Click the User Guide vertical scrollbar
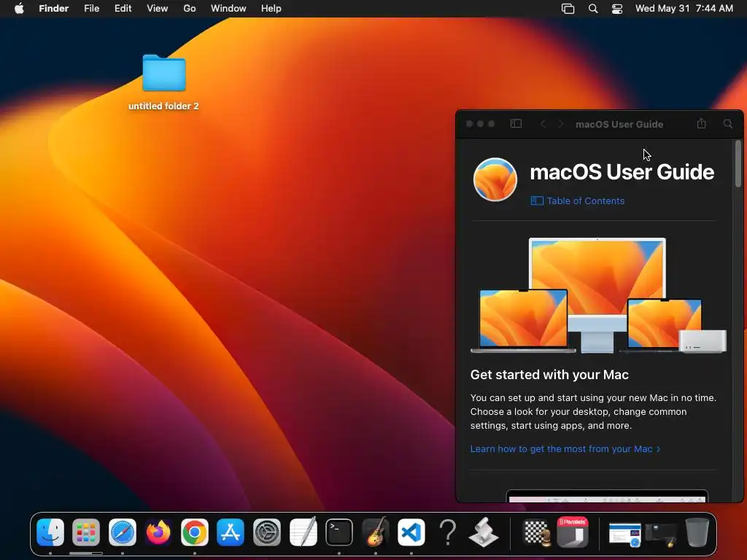Screen dimensions: 747x560 [x=738, y=163]
